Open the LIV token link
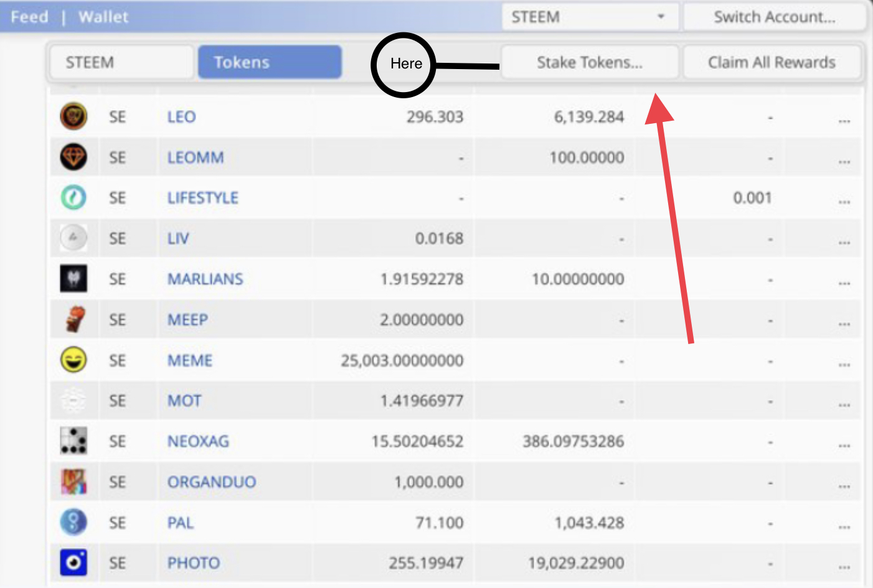This screenshot has height=588, width=873. (x=178, y=238)
